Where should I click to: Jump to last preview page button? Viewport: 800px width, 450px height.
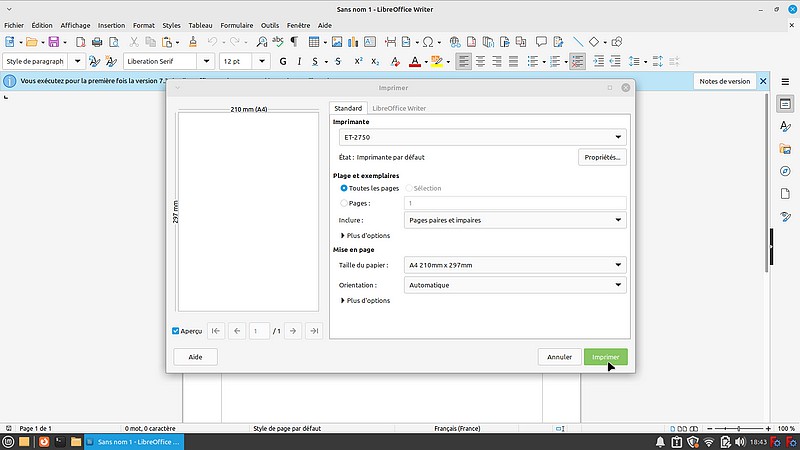pyautogui.click(x=314, y=331)
